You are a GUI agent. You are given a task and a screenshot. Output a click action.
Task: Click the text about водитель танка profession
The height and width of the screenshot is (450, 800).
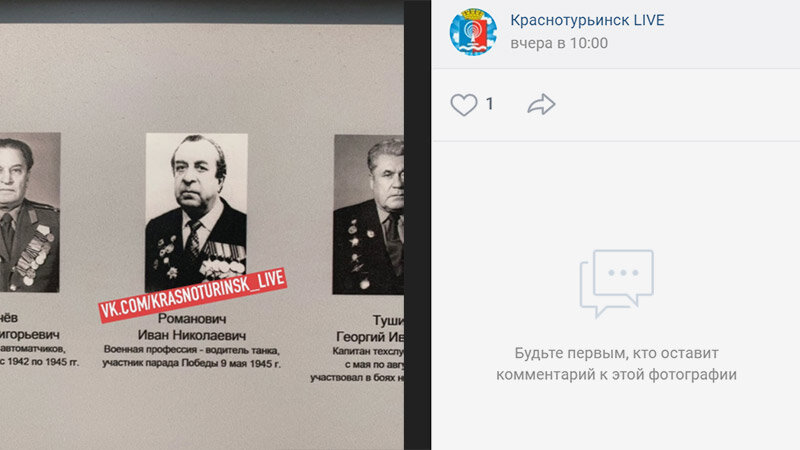(192, 350)
